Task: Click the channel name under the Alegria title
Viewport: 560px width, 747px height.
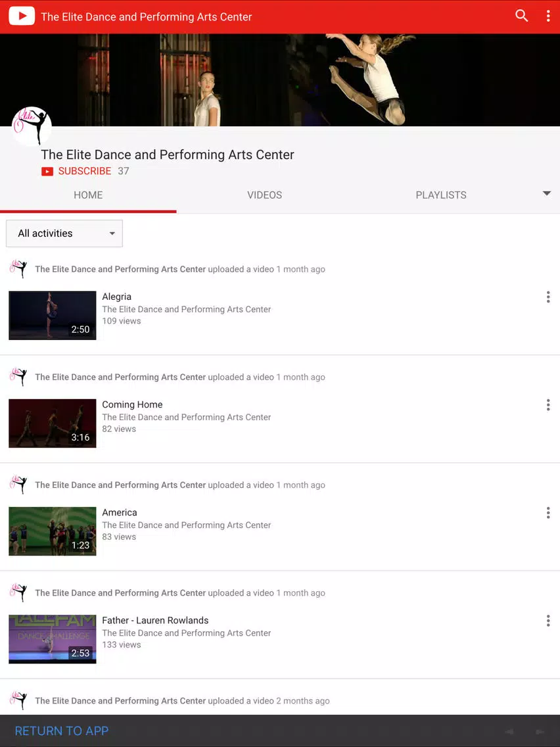Action: pyautogui.click(x=187, y=309)
